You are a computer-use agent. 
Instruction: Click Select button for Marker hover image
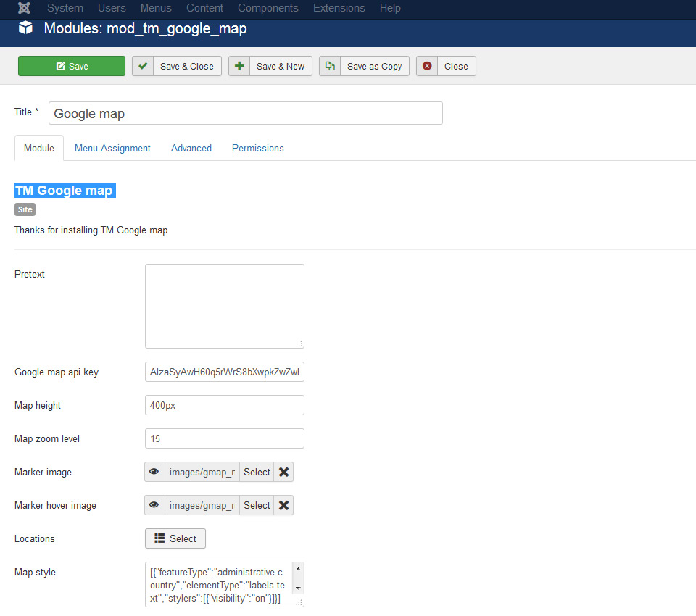tap(257, 505)
